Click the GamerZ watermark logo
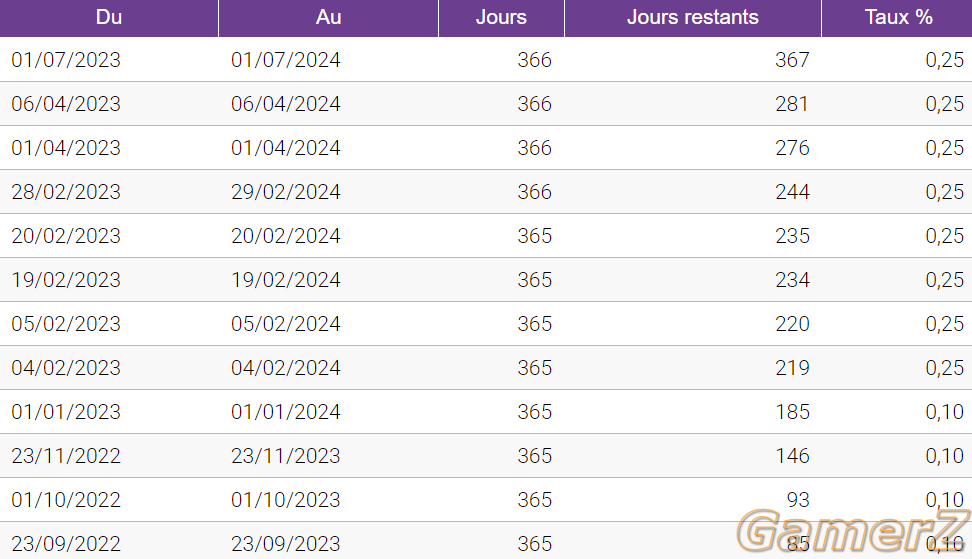This screenshot has height=559, width=972. (x=854, y=530)
